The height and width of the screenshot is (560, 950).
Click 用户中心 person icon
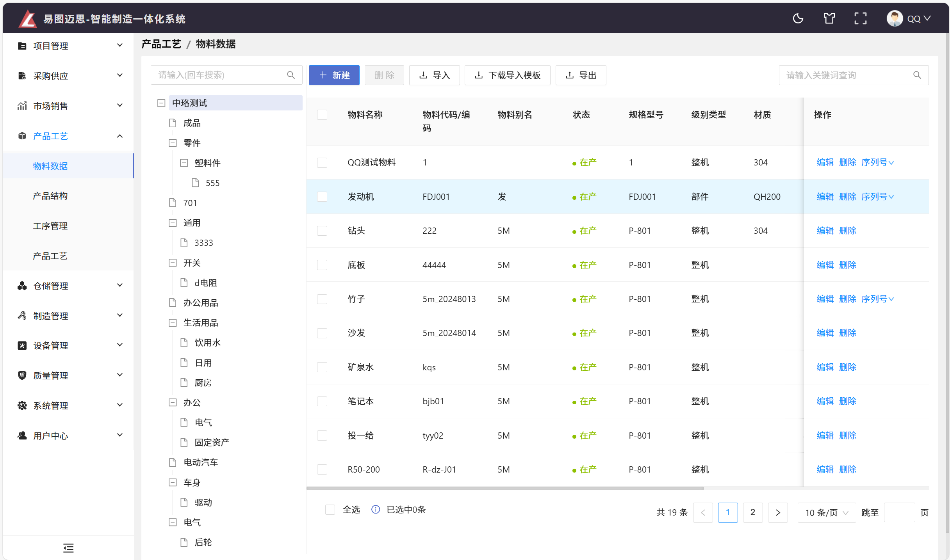(22, 436)
